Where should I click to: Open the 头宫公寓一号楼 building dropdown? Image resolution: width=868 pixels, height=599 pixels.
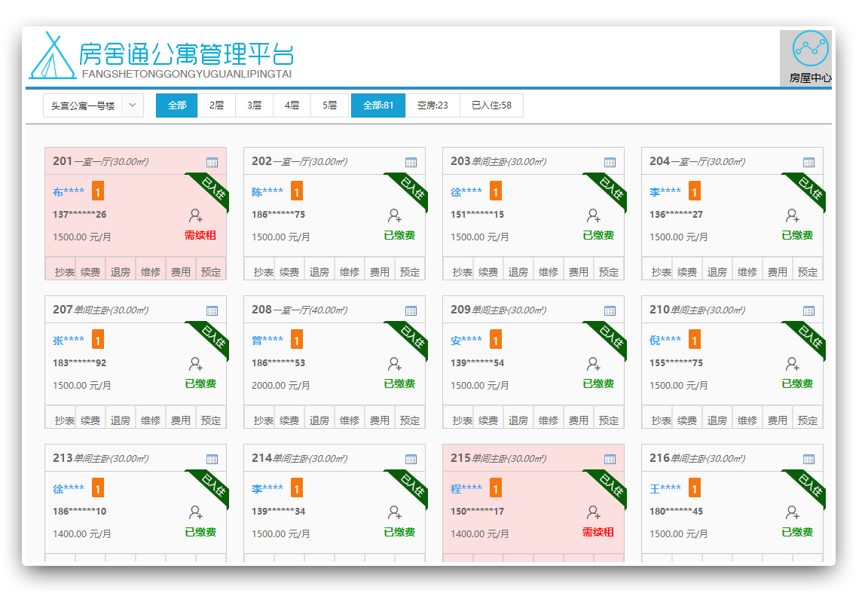[93, 106]
